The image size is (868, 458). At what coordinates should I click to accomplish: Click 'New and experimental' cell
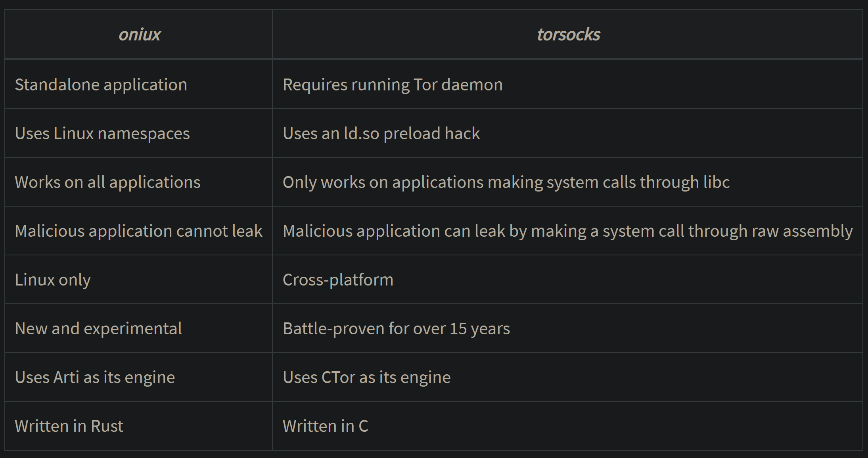98,328
